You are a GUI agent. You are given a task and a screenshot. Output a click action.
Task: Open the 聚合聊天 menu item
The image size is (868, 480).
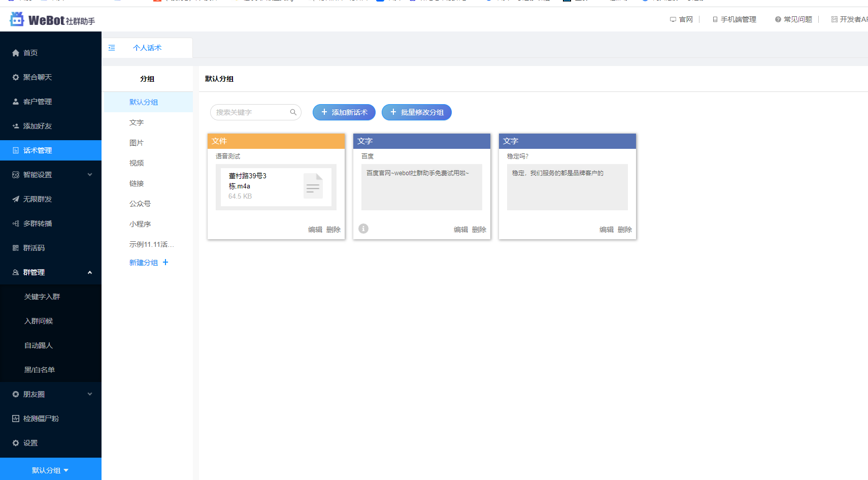coord(37,77)
